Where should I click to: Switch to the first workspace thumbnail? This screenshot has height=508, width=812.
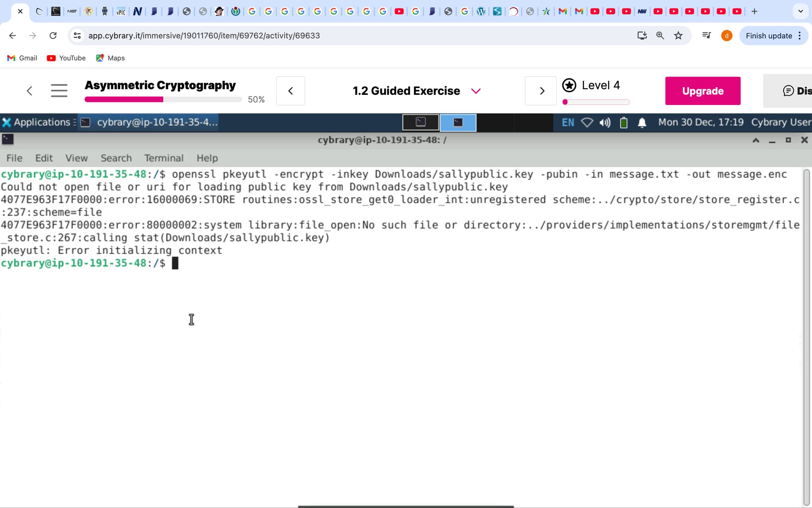pyautogui.click(x=420, y=122)
